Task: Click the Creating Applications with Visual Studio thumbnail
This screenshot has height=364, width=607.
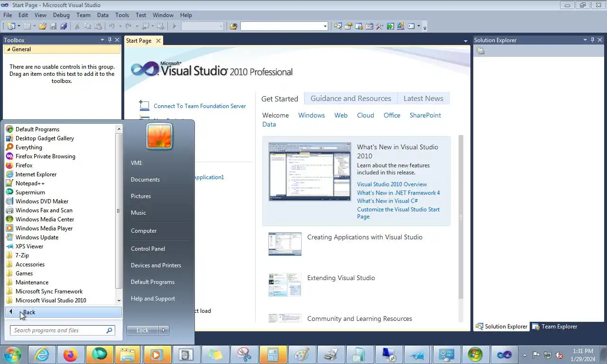Action: pyautogui.click(x=285, y=244)
